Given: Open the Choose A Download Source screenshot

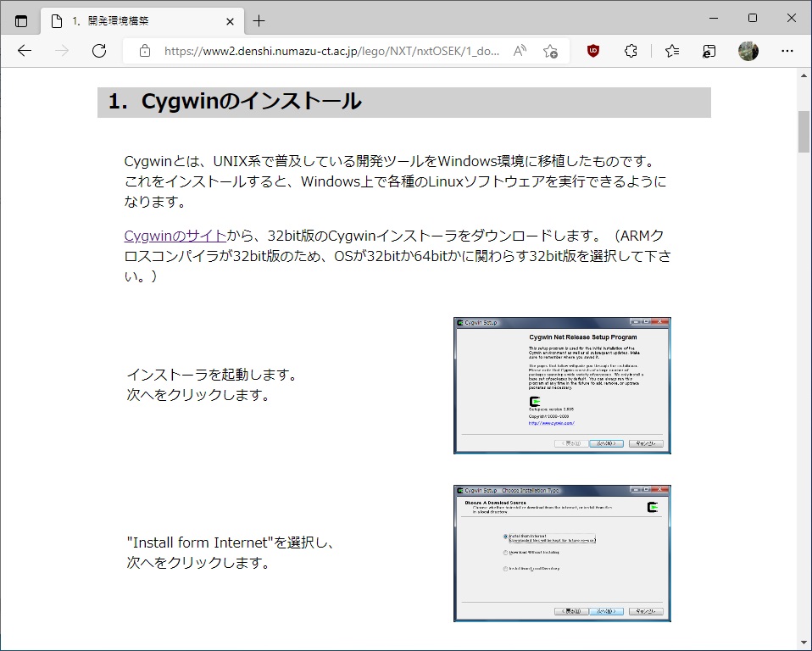Looking at the screenshot, I should (x=563, y=554).
